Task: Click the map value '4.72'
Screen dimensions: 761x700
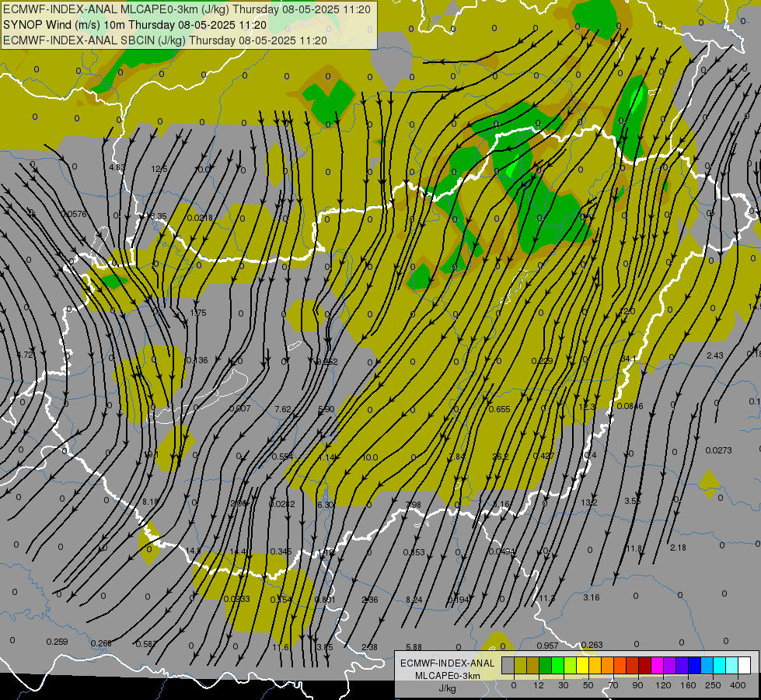Action: point(25,355)
